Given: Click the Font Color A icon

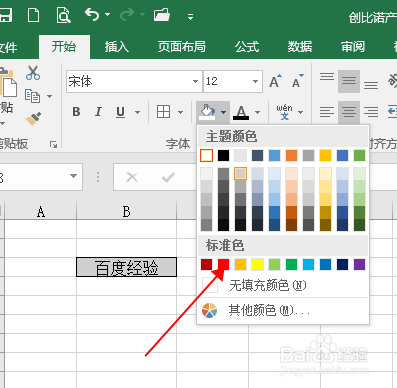Looking at the screenshot, I should (241, 112).
